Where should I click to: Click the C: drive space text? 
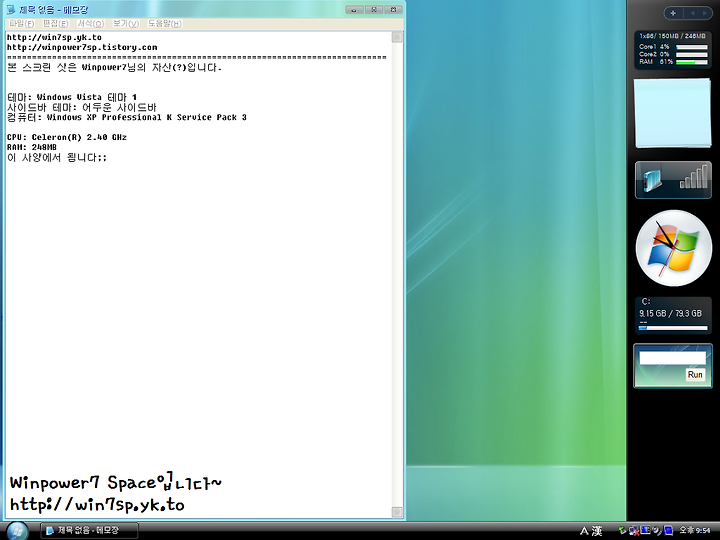[x=670, y=314]
